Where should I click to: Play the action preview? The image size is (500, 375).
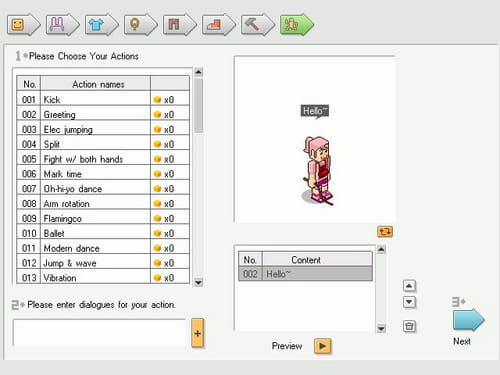click(x=322, y=346)
